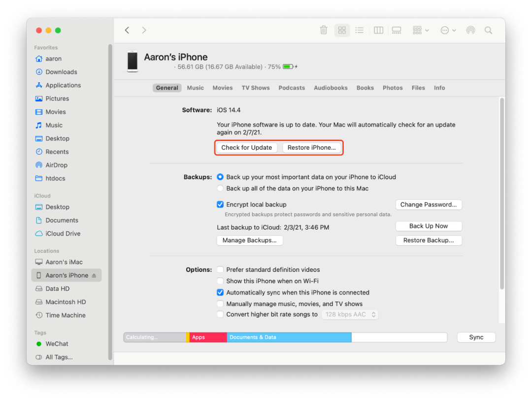
Task: Expand the more actions ellipsis menu
Action: (x=446, y=30)
